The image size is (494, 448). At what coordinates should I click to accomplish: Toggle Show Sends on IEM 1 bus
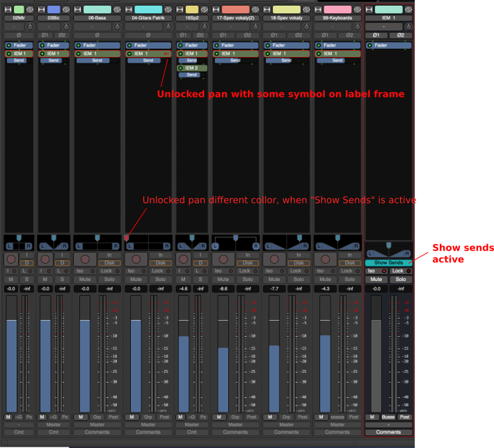pyautogui.click(x=388, y=263)
